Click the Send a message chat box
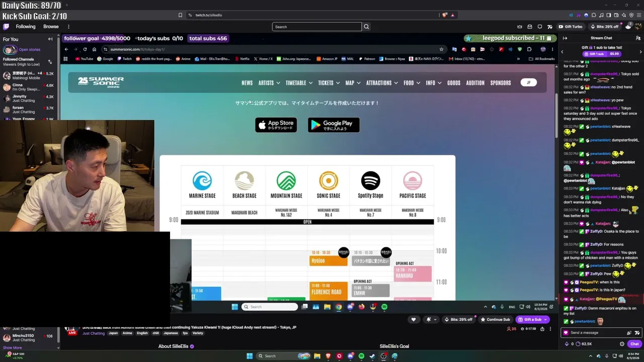This screenshot has width=644, height=362. tap(601, 333)
